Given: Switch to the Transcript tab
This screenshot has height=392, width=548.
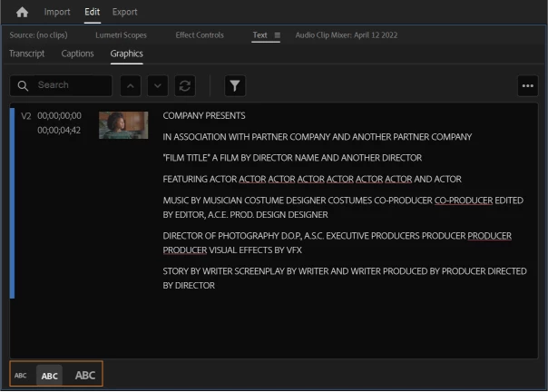Looking at the screenshot, I should point(27,54).
